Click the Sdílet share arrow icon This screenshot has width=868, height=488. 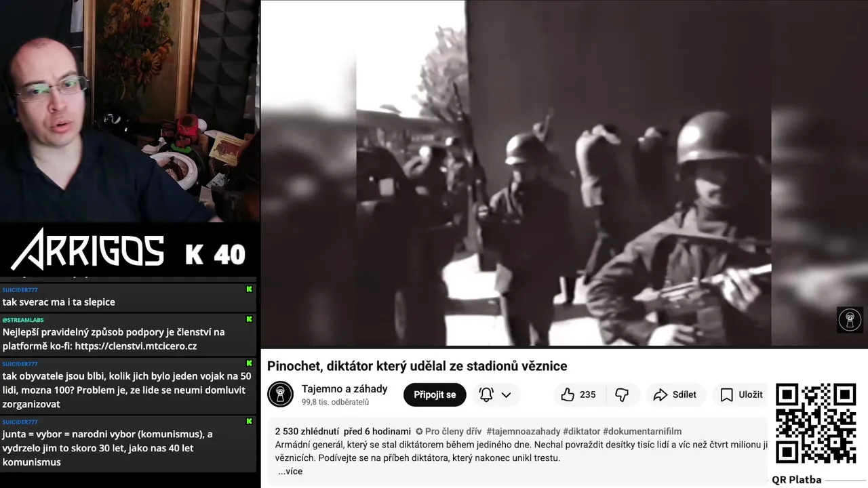(x=660, y=394)
